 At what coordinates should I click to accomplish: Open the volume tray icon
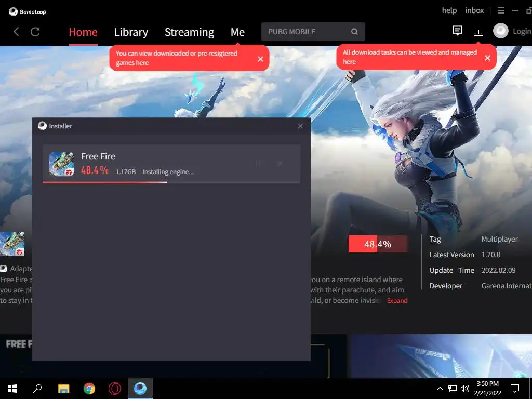[465, 389]
